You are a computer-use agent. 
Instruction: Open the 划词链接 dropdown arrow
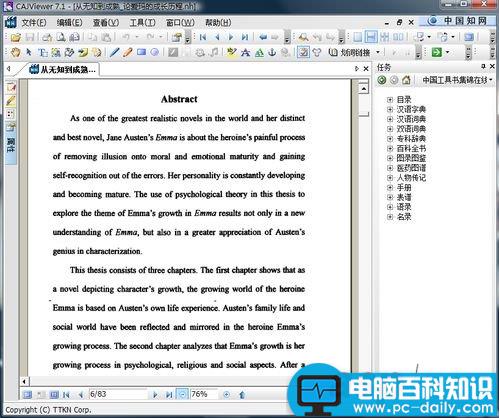pyautogui.click(x=378, y=52)
